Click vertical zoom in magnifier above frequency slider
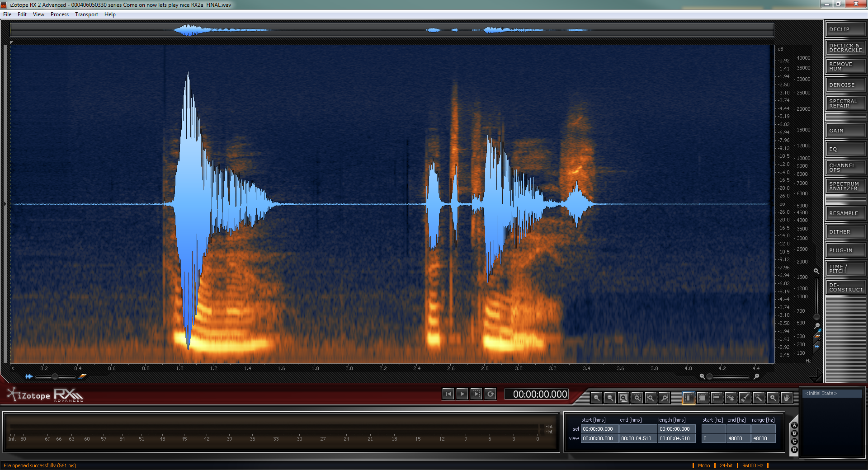The height and width of the screenshot is (470, 868). [816, 271]
